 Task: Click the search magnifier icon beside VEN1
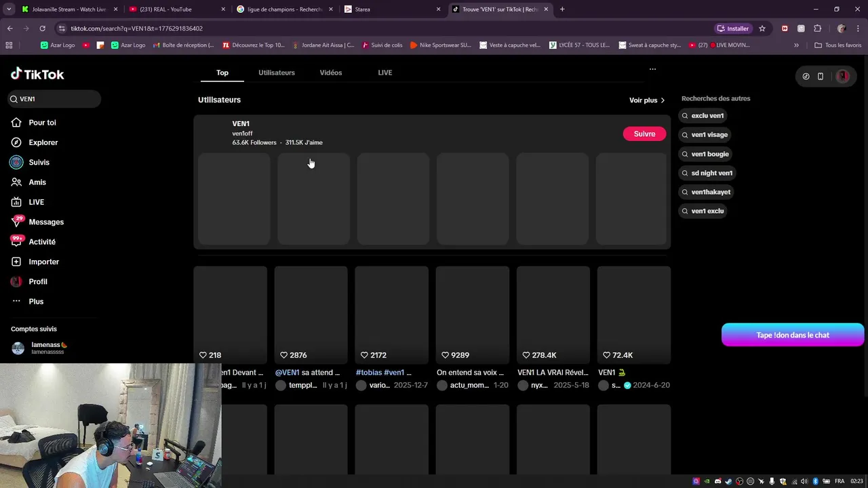[x=13, y=99]
